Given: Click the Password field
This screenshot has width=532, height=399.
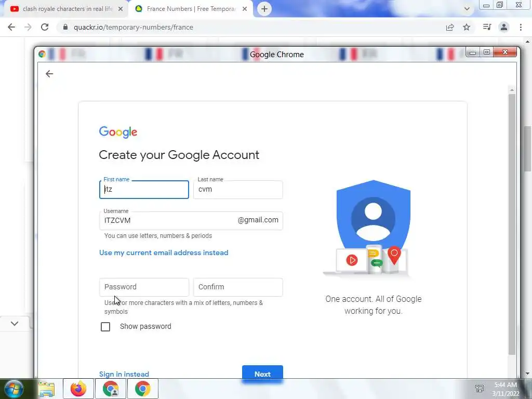Looking at the screenshot, I should tap(144, 287).
